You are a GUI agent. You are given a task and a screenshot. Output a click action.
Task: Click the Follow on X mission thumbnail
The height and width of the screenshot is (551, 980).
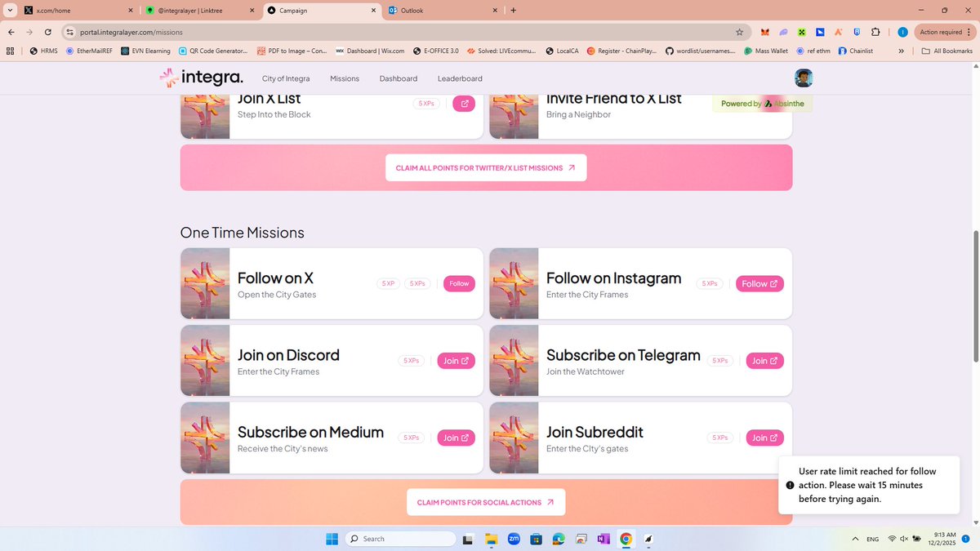tap(205, 283)
